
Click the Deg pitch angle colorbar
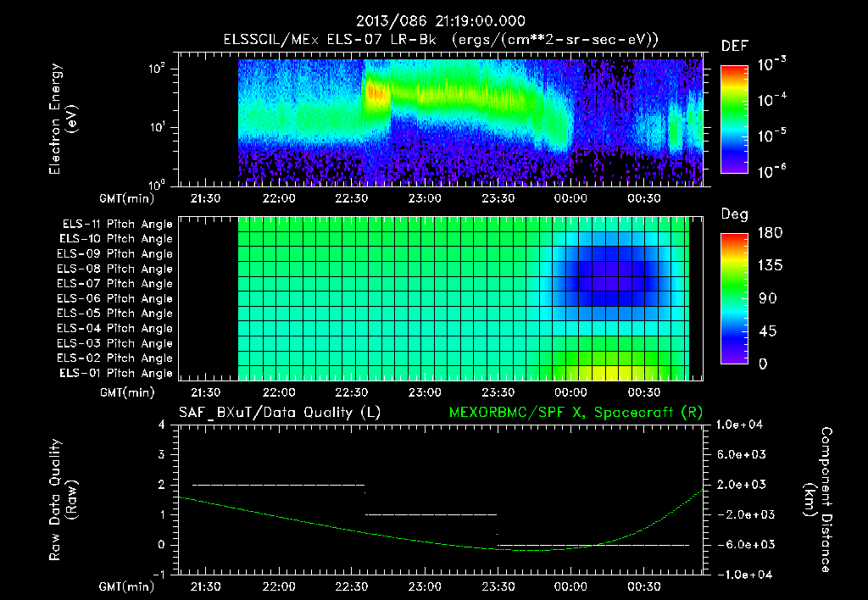point(735,298)
